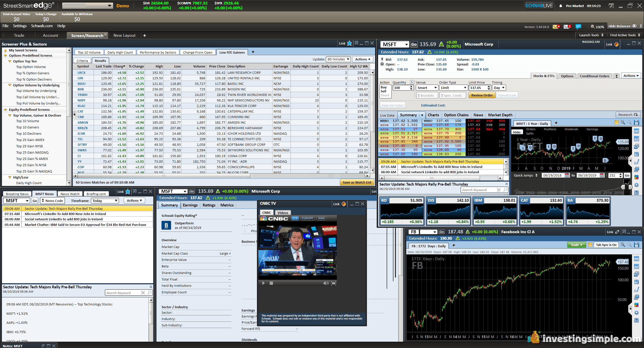The width and height of the screenshot is (644, 348).
Task: Collapse the Option Top Ten tree node
Action: coord(10,61)
